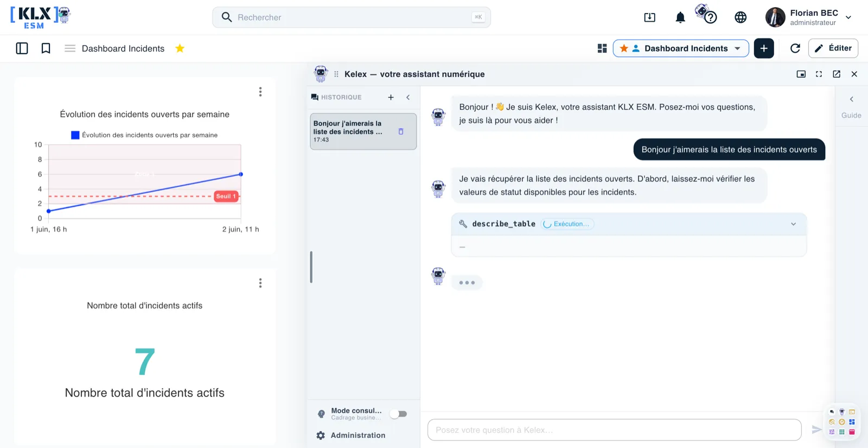Open the language globe icon

pos(741,17)
